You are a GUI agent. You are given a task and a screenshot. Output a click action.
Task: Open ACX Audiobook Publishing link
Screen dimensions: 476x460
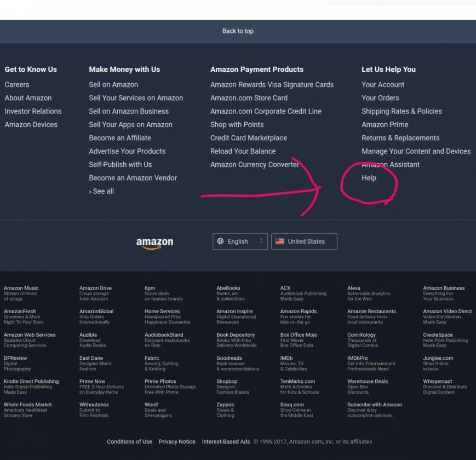[303, 294]
